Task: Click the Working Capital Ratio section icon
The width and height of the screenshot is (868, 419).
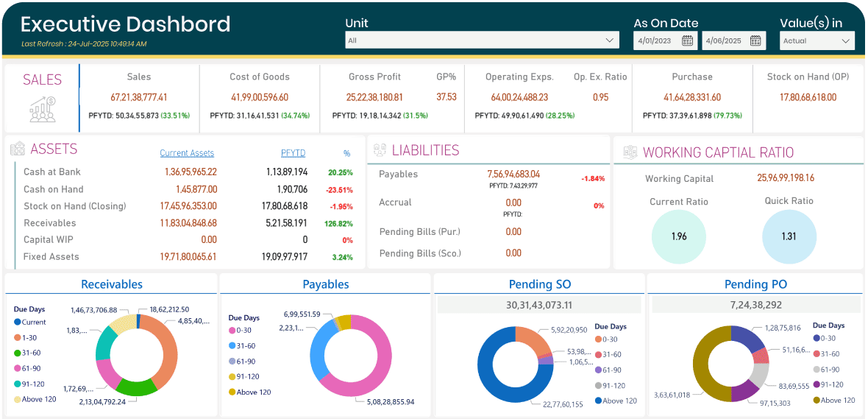Action: tap(630, 152)
